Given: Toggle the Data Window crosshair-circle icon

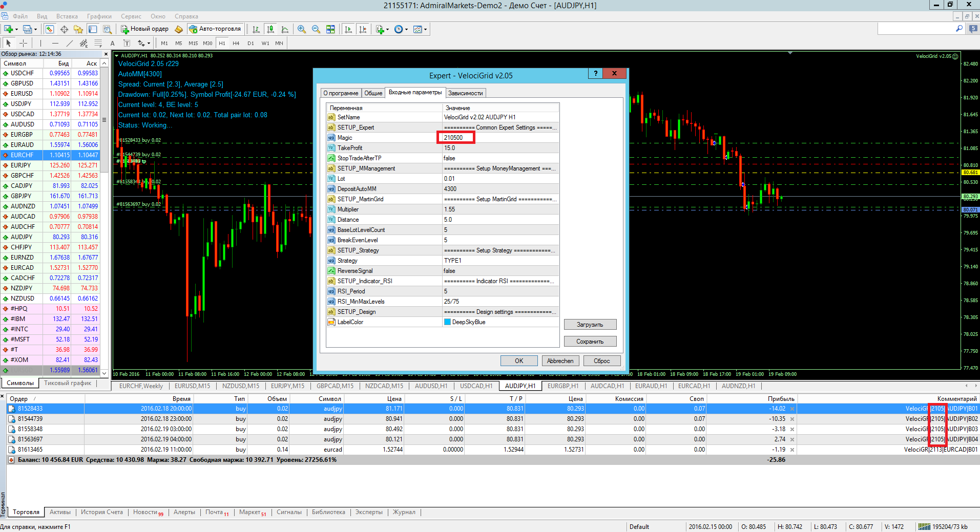Looking at the screenshot, I should point(64,29).
